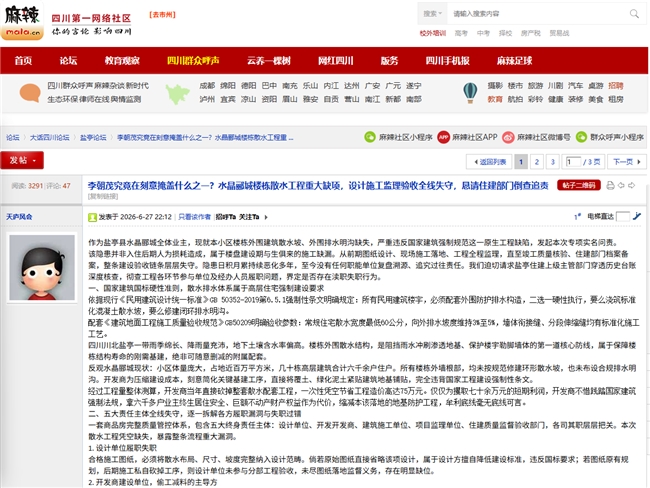The width and height of the screenshot is (650, 488).
Task: Open the 绵阳 city link
Action: (x=228, y=86)
